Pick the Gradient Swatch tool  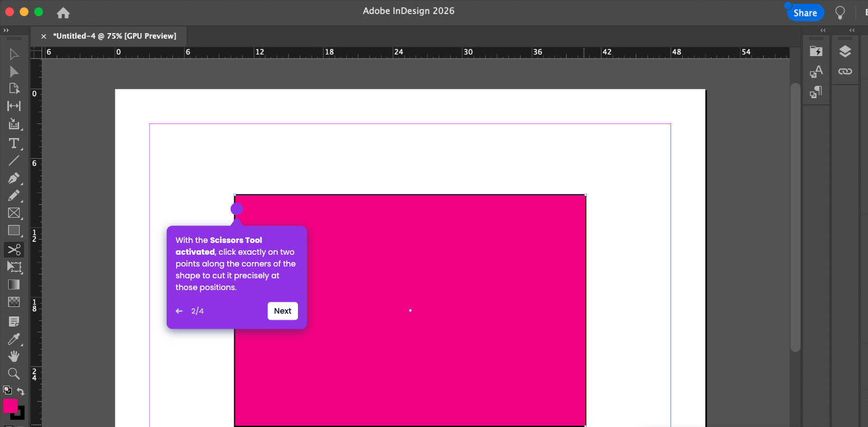14,284
